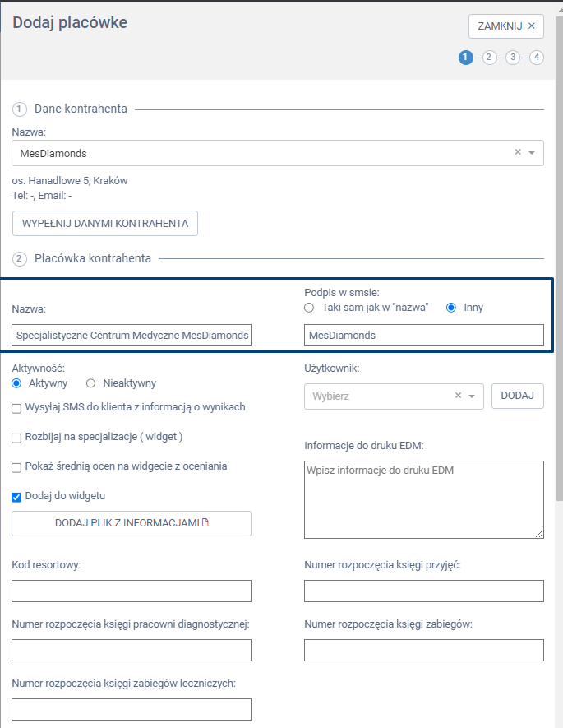The width and height of the screenshot is (563, 728).
Task: Clear the Użytkownik dropdown selection
Action: coord(459,396)
